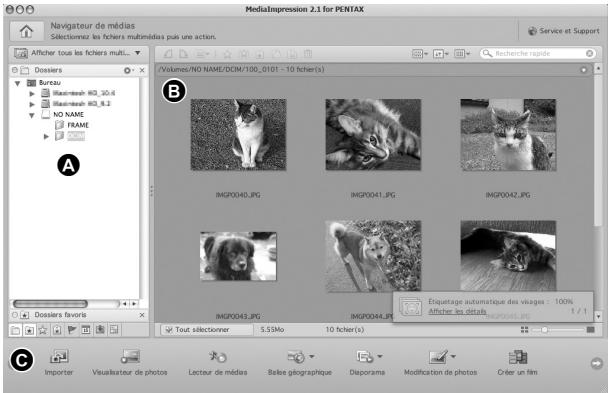Image resolution: width=609 pixels, height=393 pixels.
Task: Select thumbnail IMGP0040.JPG
Action: point(238,135)
